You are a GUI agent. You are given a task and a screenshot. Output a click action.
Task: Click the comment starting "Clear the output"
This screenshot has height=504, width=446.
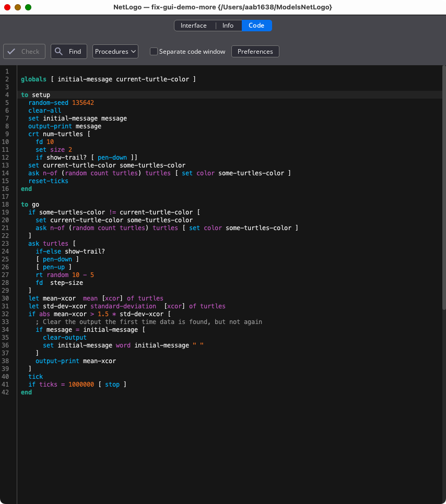click(x=151, y=322)
